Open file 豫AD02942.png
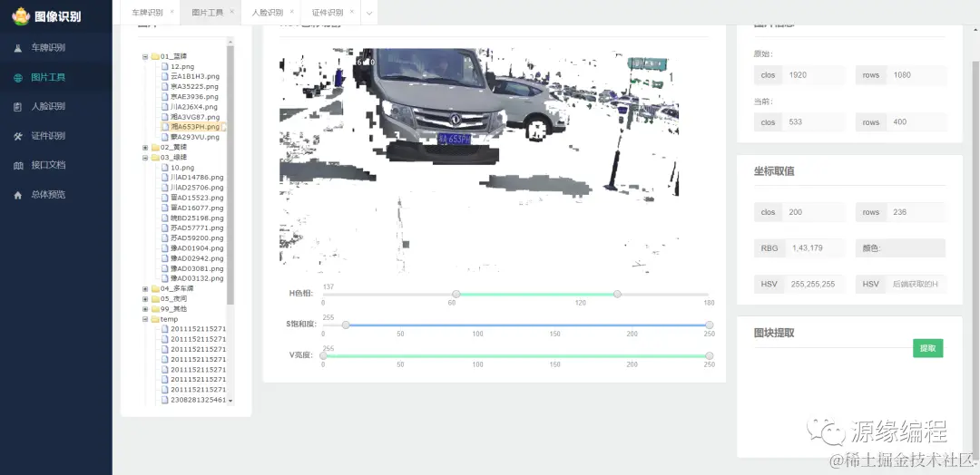Image resolution: width=980 pixels, height=475 pixels. pyautogui.click(x=197, y=257)
